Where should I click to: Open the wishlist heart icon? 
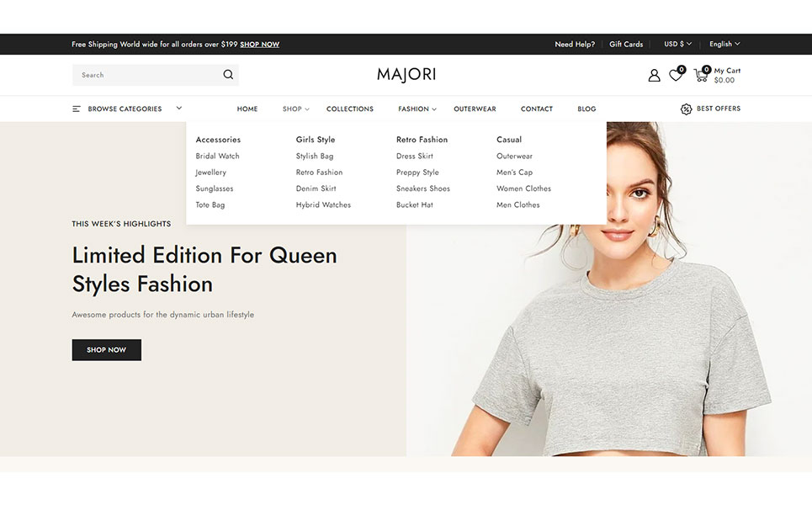[x=676, y=76]
